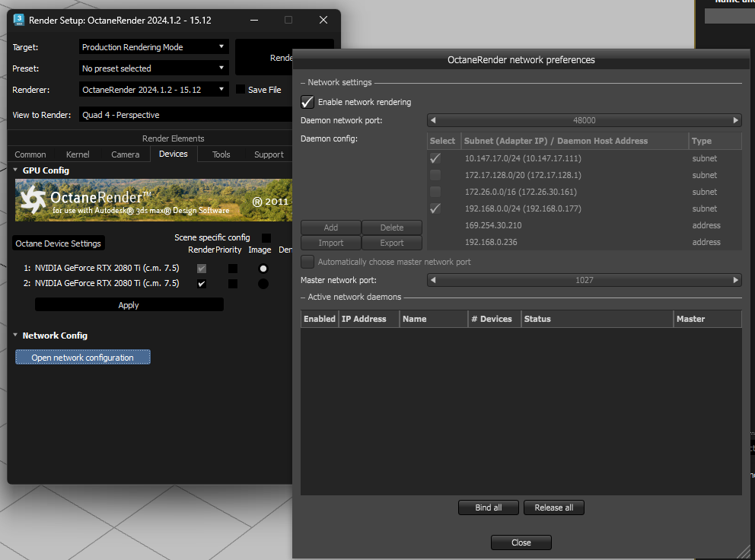Image resolution: width=755 pixels, height=560 pixels.
Task: Collapse the GPU Config rollout
Action: (x=15, y=170)
